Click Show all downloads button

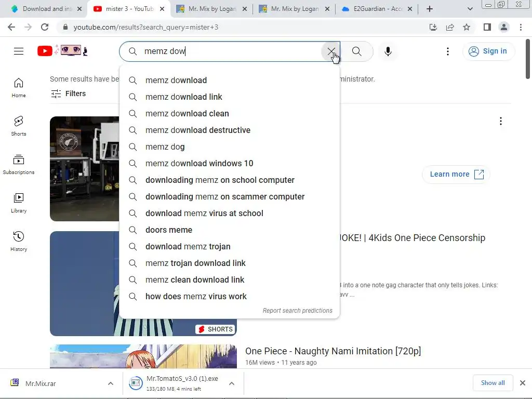pyautogui.click(x=493, y=383)
